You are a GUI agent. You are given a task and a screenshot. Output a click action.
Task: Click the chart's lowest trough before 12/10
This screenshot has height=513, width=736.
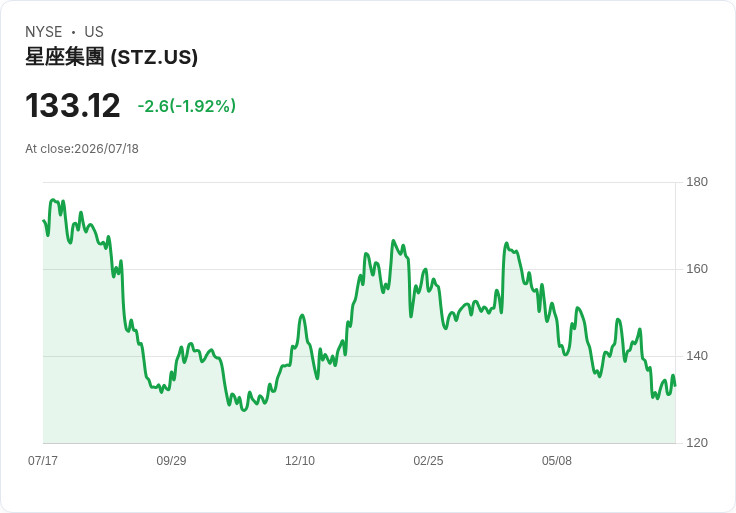(x=243, y=410)
